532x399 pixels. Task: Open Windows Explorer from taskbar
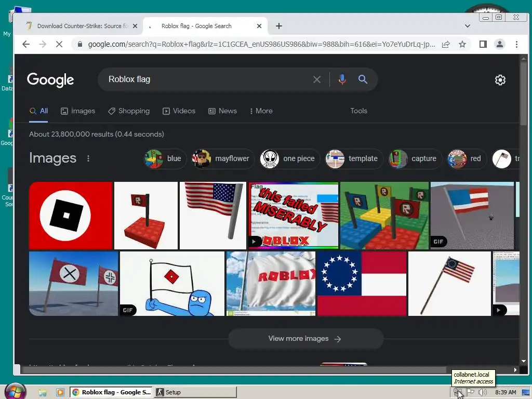[x=43, y=393]
